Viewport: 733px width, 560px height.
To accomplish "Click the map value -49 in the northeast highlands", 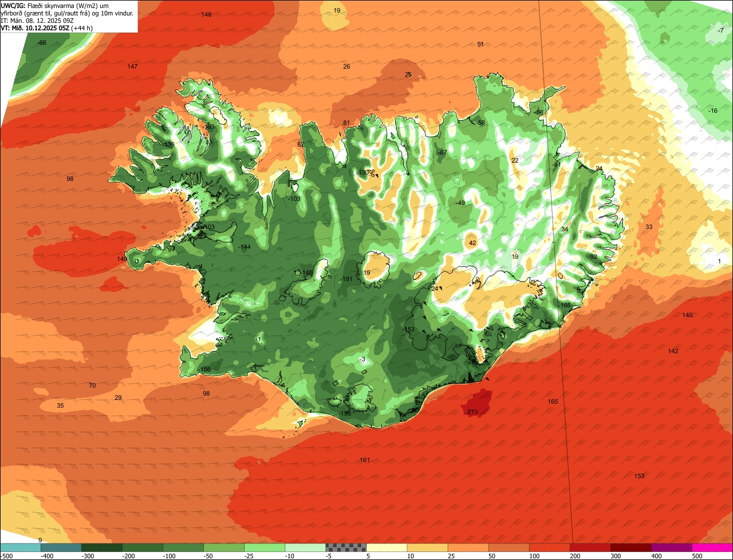I will point(460,203).
